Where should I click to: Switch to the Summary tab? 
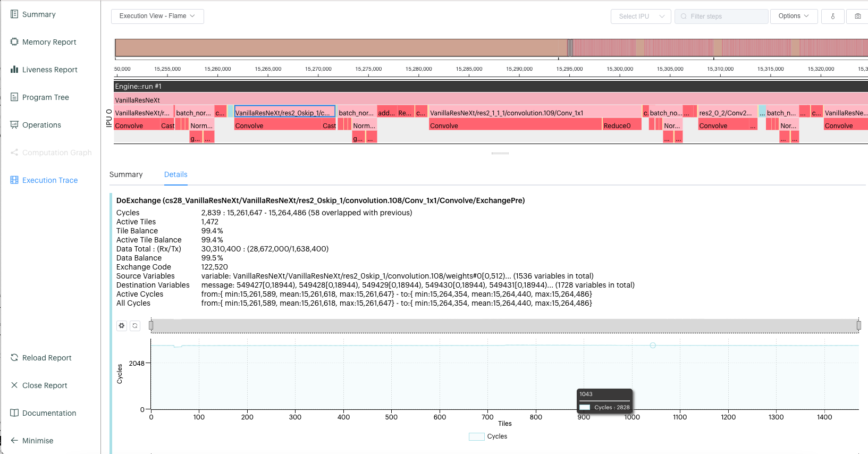(x=126, y=174)
